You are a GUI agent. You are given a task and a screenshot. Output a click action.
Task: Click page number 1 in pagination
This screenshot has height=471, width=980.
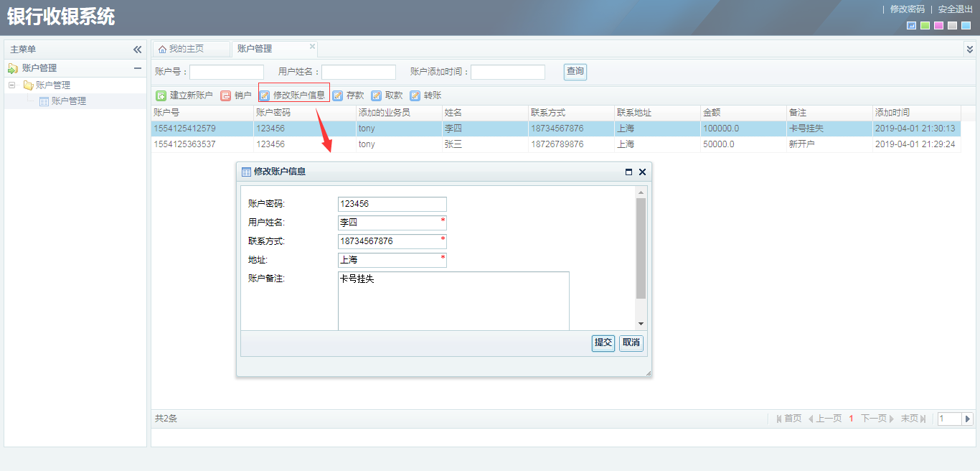pyautogui.click(x=852, y=419)
